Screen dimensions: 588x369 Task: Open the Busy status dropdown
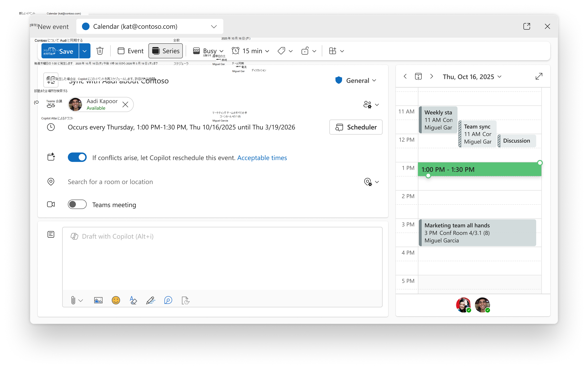click(x=208, y=51)
